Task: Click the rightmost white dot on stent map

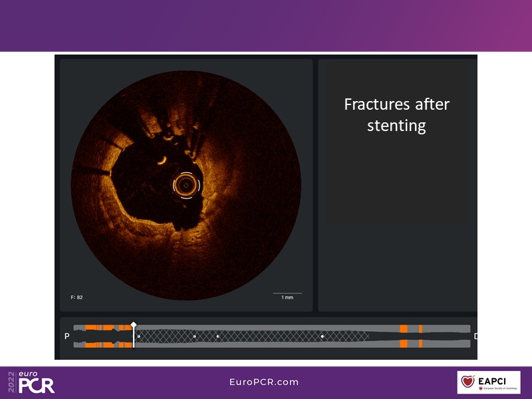Action: pyautogui.click(x=323, y=336)
